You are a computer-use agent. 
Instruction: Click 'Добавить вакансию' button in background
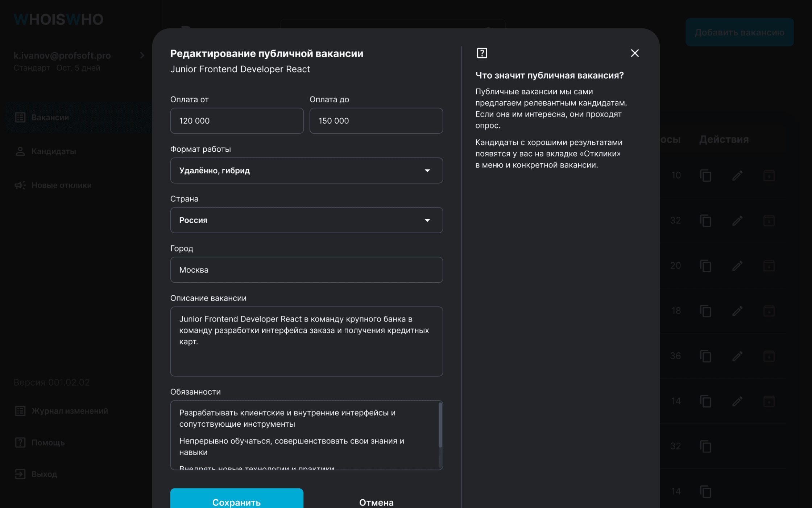pos(739,32)
